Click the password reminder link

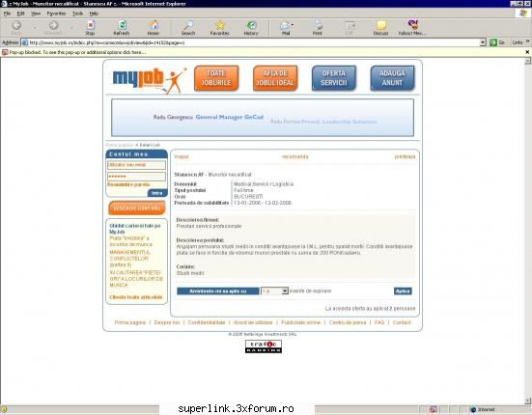[128, 184]
